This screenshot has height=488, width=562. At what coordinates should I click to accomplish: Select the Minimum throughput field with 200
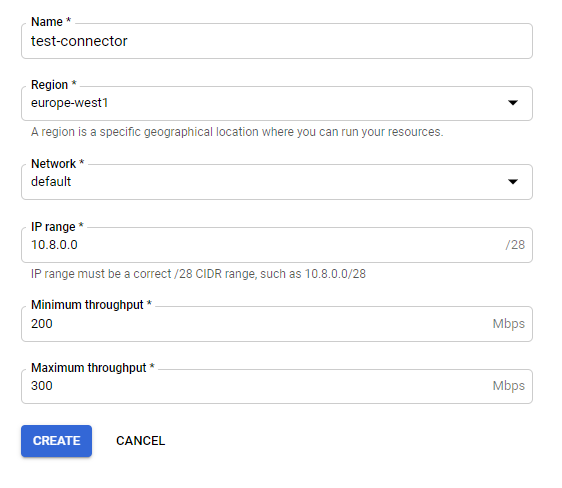(x=277, y=324)
